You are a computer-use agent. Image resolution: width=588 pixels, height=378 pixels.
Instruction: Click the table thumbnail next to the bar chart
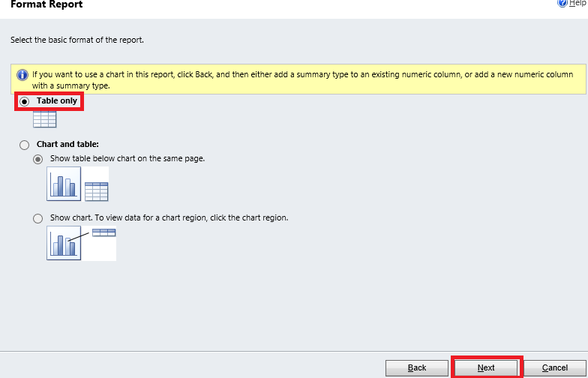click(96, 192)
